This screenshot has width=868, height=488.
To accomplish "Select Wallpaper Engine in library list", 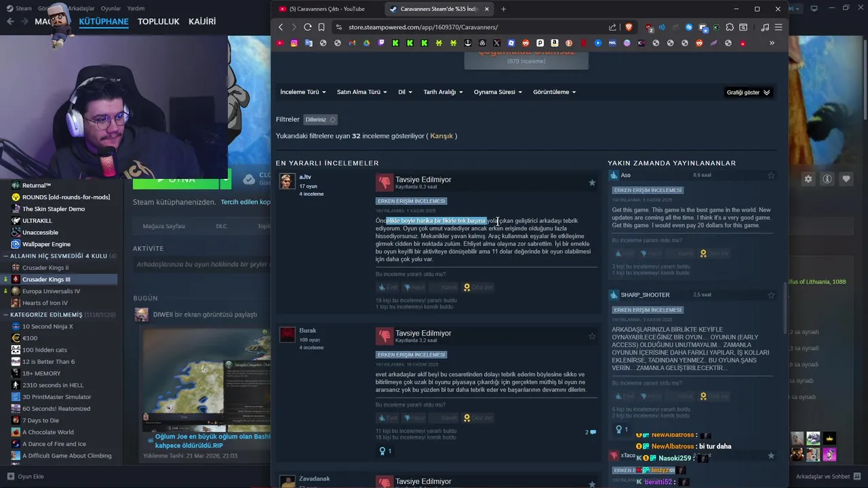I will pos(46,244).
